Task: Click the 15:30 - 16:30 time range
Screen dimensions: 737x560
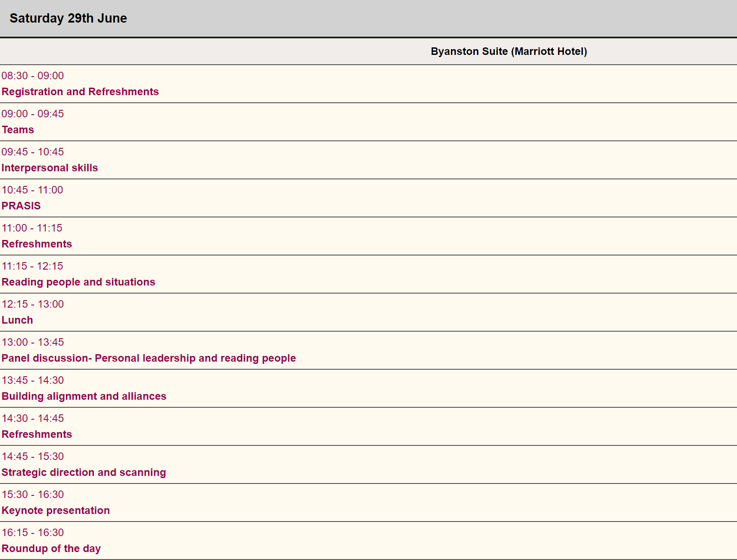Action: click(x=33, y=494)
